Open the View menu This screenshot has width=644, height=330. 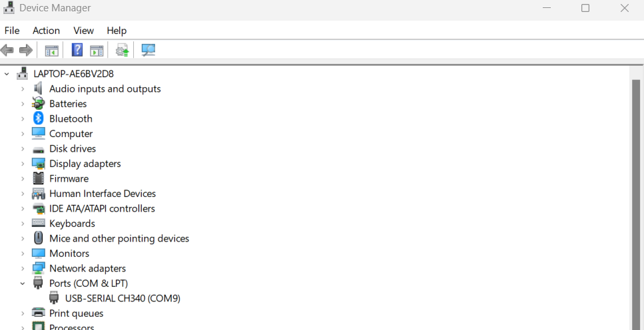pyautogui.click(x=83, y=31)
